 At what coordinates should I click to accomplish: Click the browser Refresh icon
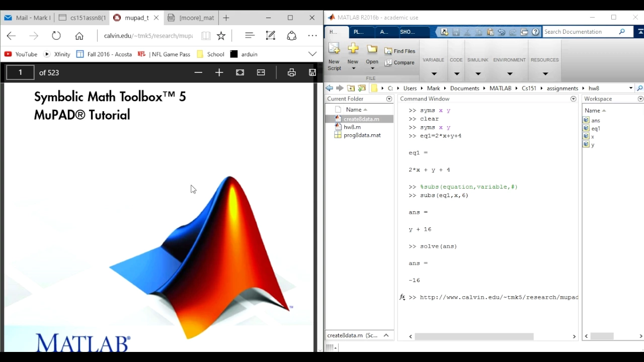pyautogui.click(x=56, y=36)
